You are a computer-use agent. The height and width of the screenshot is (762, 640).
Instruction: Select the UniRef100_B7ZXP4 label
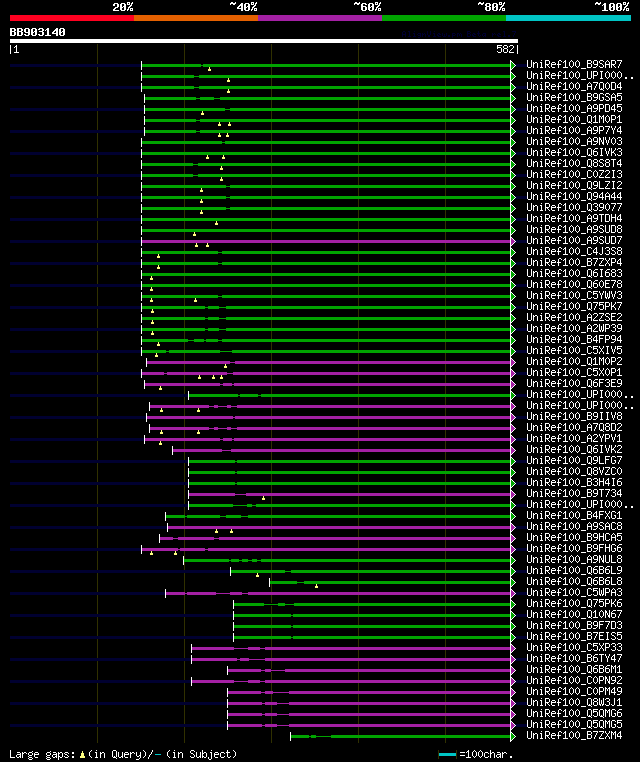pyautogui.click(x=574, y=262)
